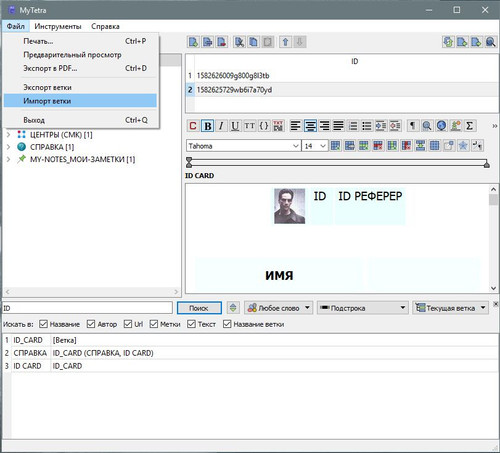The height and width of the screenshot is (453, 500).
Task: Justify the text across full width
Action: [x=338, y=126]
